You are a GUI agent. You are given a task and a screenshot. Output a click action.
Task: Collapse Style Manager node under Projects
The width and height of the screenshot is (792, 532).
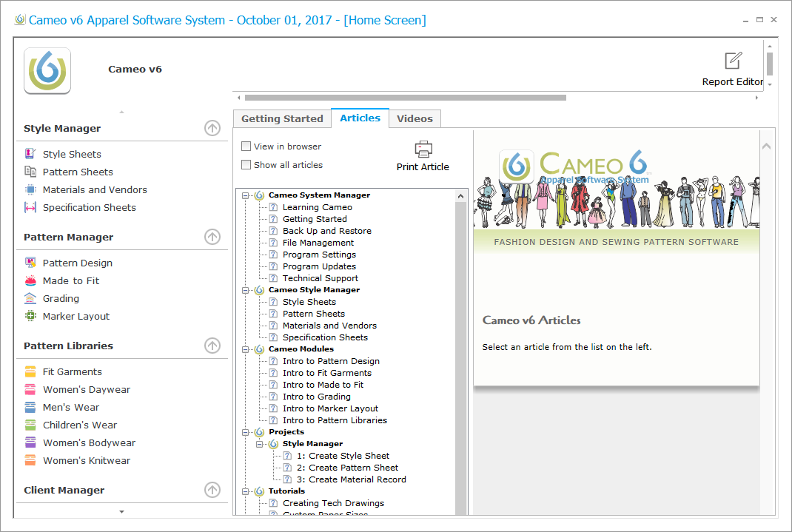pyautogui.click(x=260, y=444)
